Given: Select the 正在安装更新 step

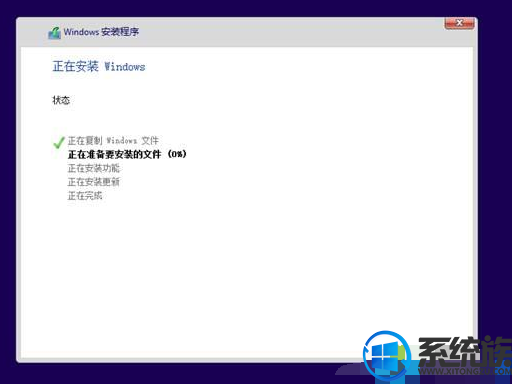Looking at the screenshot, I should (93, 182).
